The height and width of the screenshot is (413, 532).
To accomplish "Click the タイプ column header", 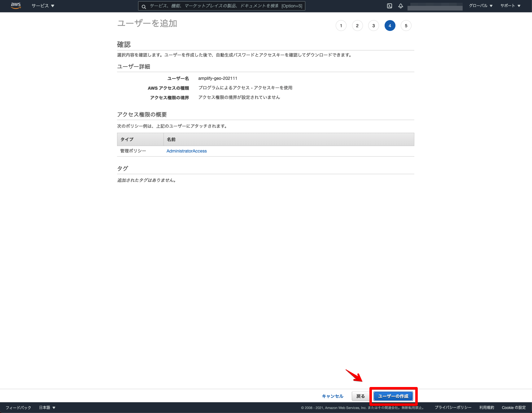I will tap(140, 140).
